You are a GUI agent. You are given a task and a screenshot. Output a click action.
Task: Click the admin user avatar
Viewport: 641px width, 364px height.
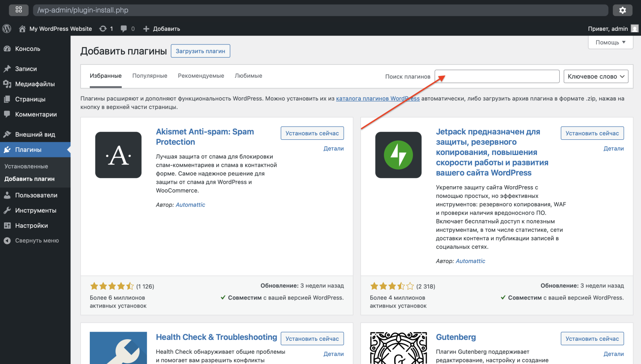(635, 29)
